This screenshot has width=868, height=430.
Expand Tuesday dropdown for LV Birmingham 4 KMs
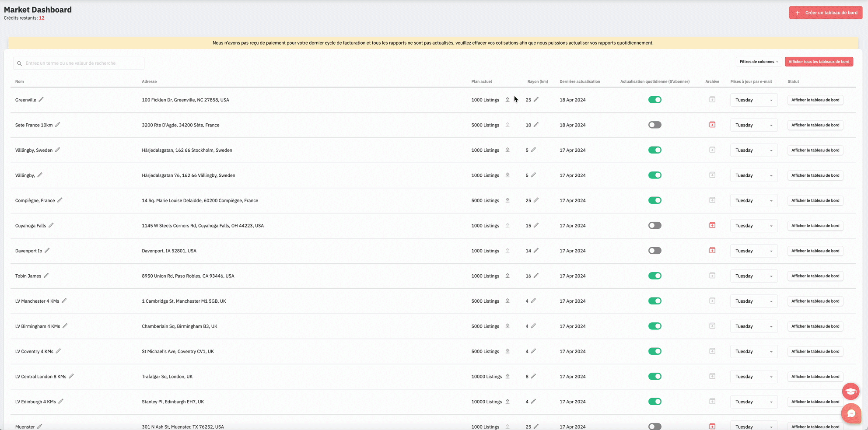[753, 326]
